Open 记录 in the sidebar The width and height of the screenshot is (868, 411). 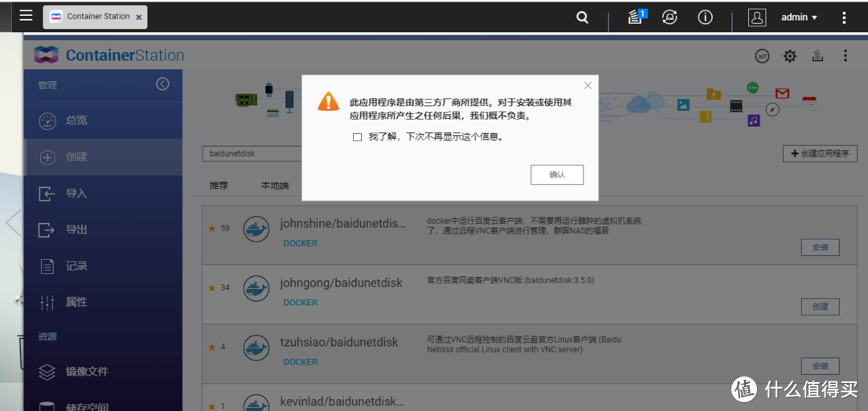[x=103, y=266]
